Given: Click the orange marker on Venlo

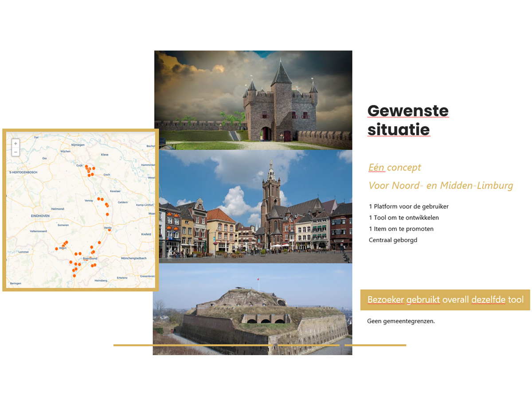Looking at the screenshot, I should pos(110,230).
